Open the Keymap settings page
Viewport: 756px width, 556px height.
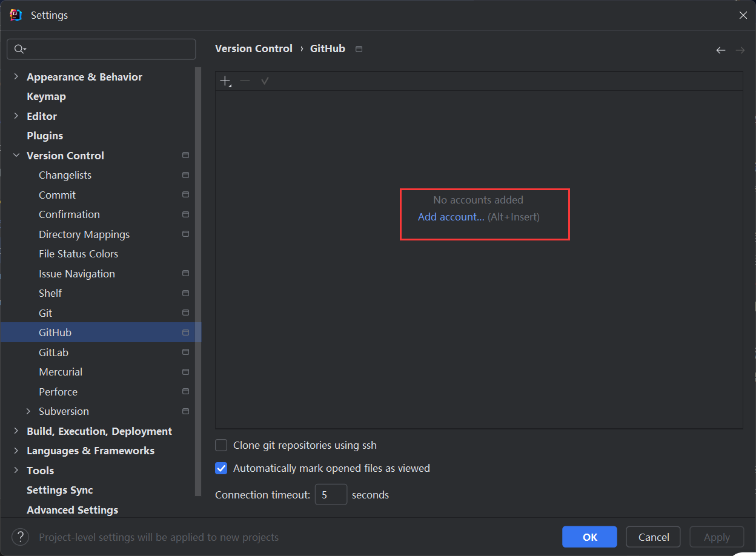pyautogui.click(x=46, y=96)
